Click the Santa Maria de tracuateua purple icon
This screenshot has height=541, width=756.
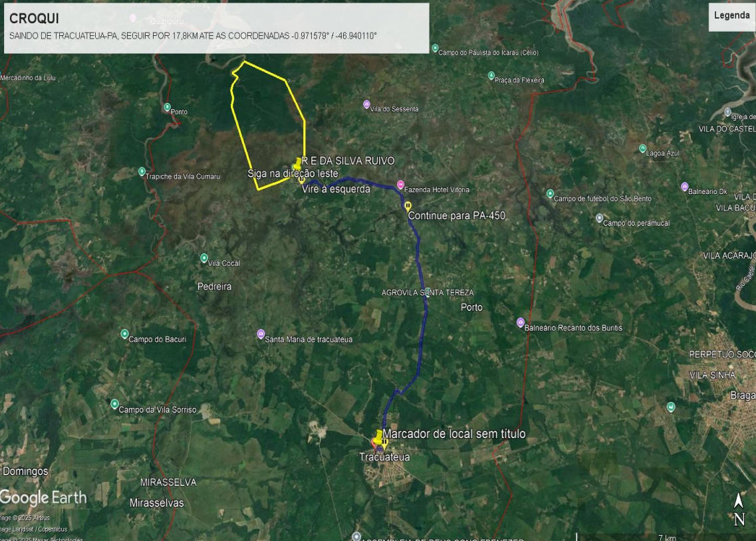coord(261,334)
